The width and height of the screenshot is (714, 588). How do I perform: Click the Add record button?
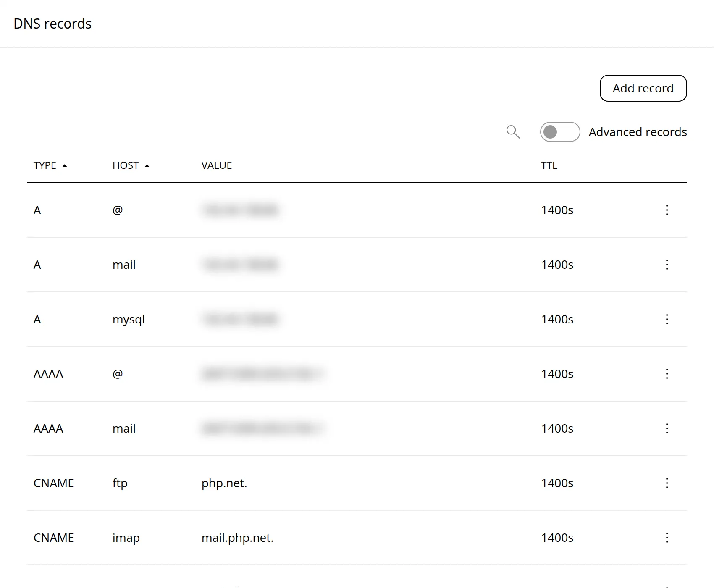(643, 88)
